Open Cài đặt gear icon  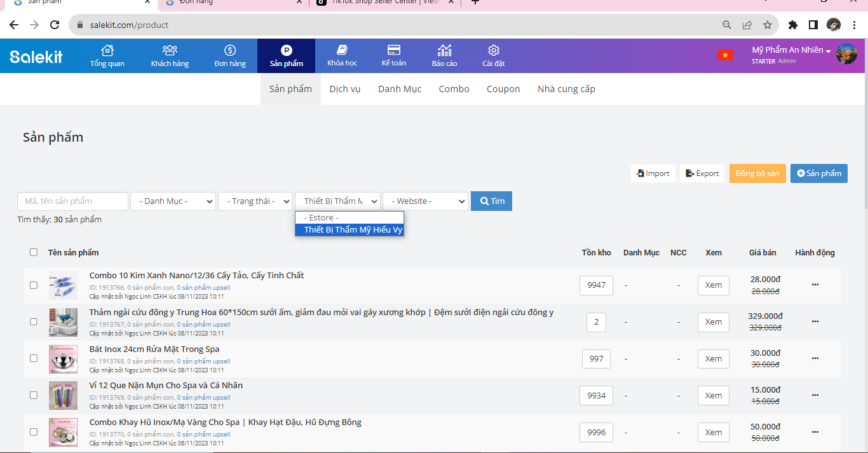pos(494,51)
